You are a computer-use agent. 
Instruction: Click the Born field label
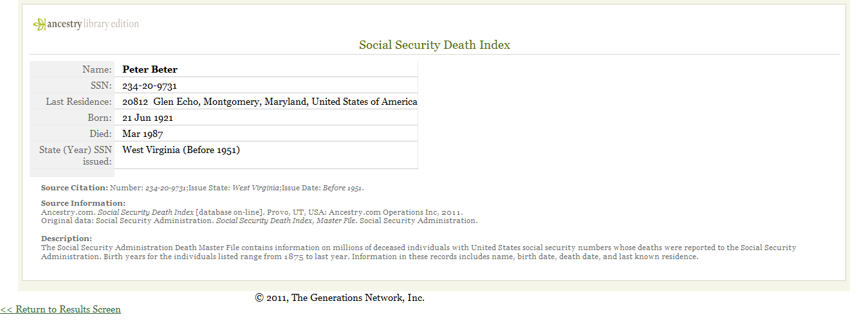[x=100, y=118]
